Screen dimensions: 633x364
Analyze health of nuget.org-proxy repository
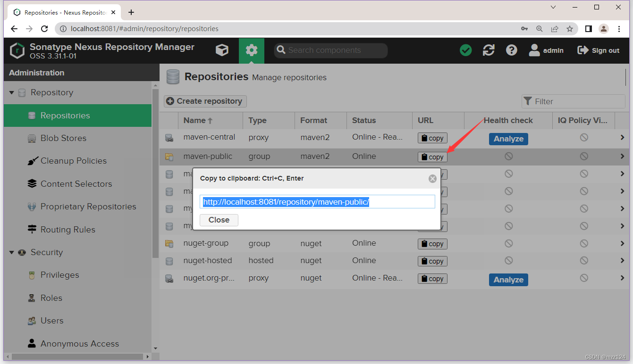coord(508,280)
